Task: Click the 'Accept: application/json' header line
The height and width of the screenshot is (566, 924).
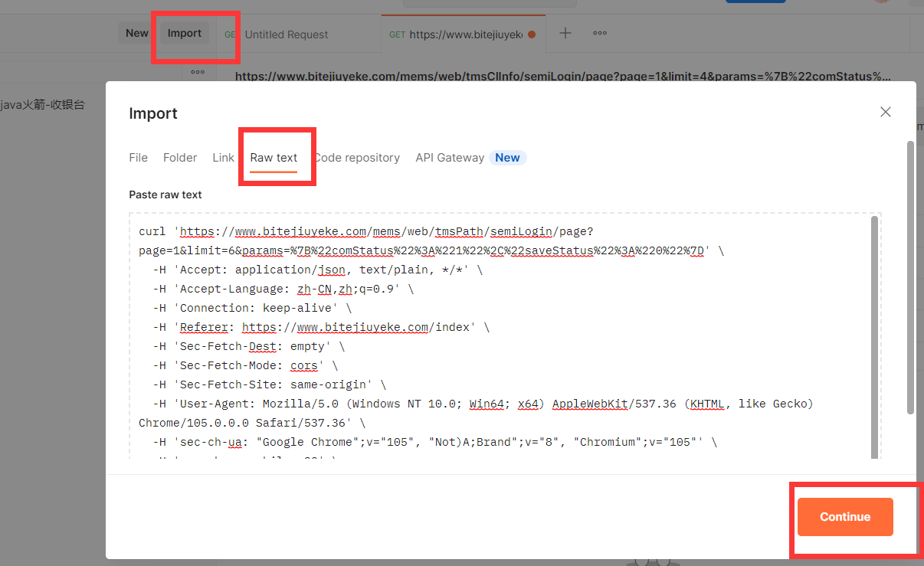Action: click(318, 270)
